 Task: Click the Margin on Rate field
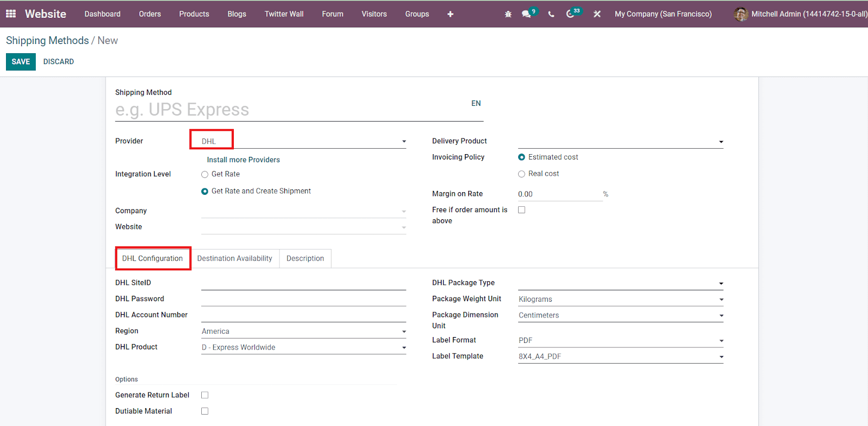(560, 194)
